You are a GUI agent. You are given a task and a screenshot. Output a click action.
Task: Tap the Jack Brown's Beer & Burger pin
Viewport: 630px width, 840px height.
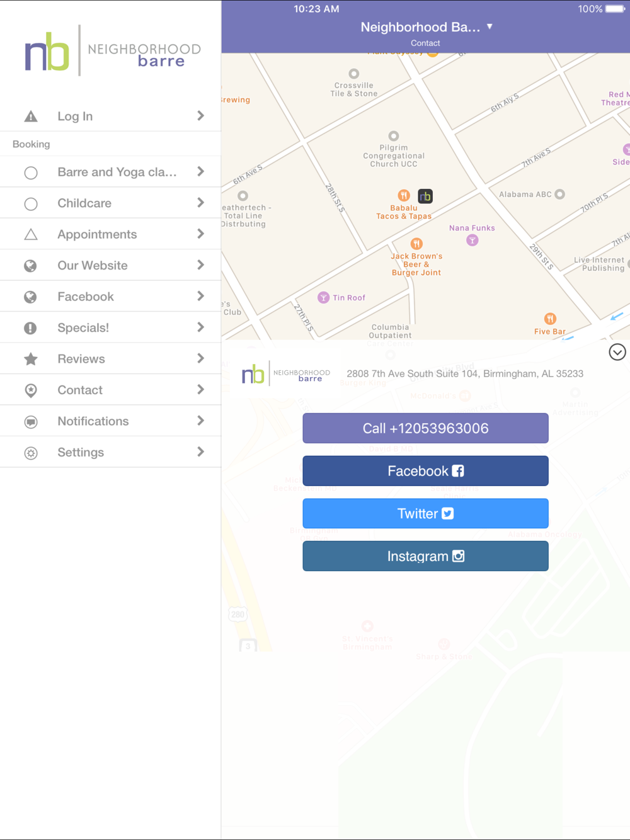416,244
